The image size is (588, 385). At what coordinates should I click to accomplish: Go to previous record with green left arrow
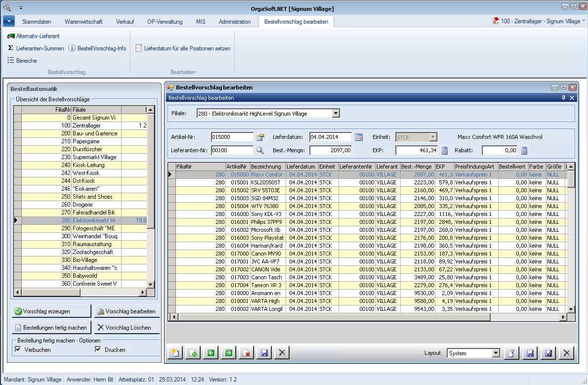[211, 353]
